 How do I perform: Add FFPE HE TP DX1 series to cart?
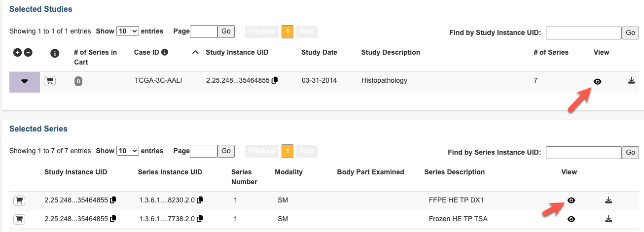(19, 200)
